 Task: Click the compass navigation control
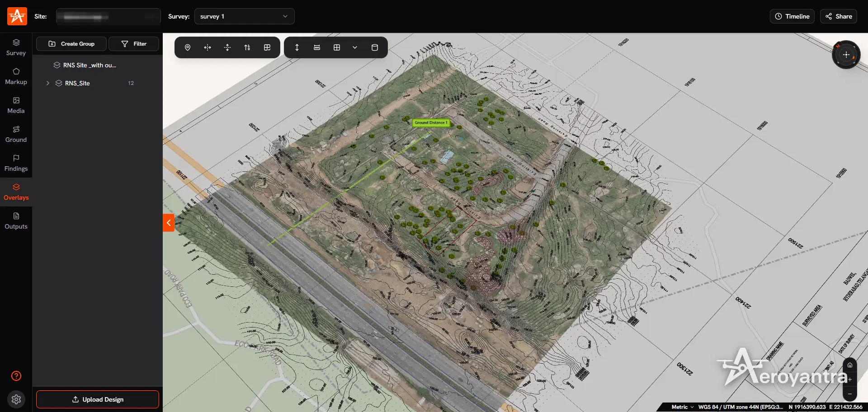[846, 55]
